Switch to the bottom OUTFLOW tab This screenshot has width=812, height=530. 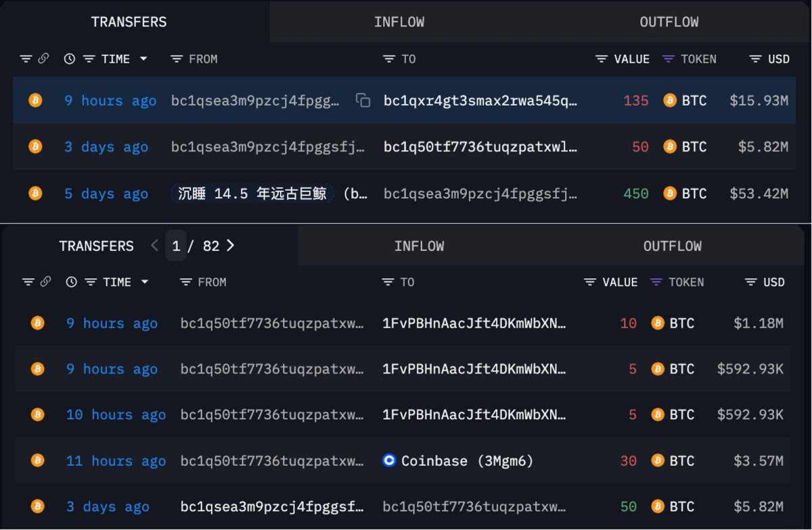click(673, 246)
